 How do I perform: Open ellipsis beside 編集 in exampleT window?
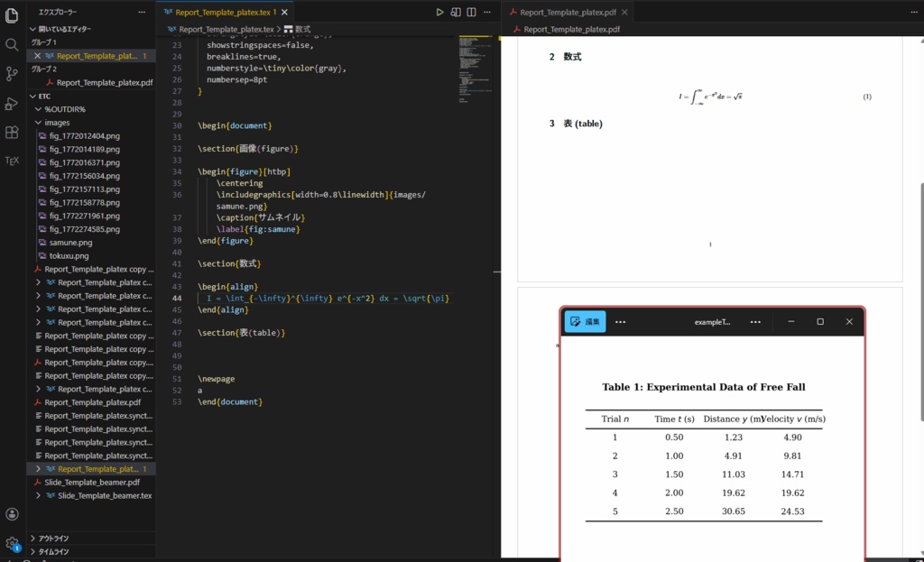pos(621,322)
